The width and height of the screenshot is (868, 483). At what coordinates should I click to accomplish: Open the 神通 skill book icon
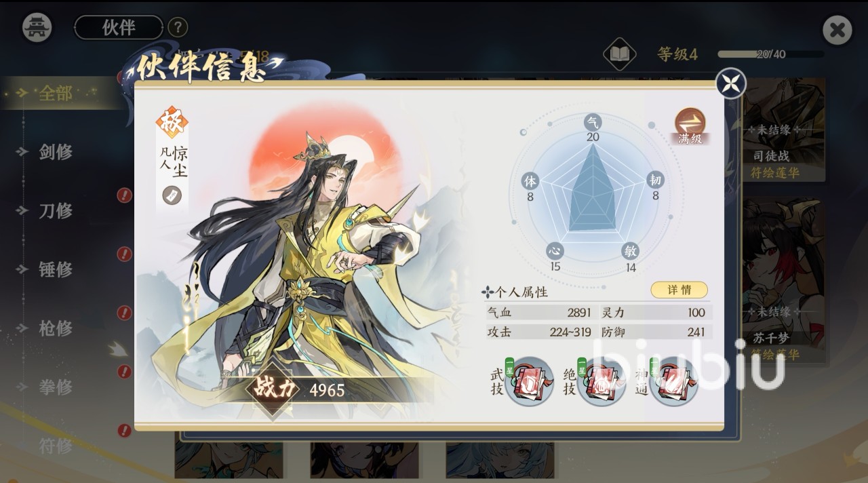pos(673,381)
